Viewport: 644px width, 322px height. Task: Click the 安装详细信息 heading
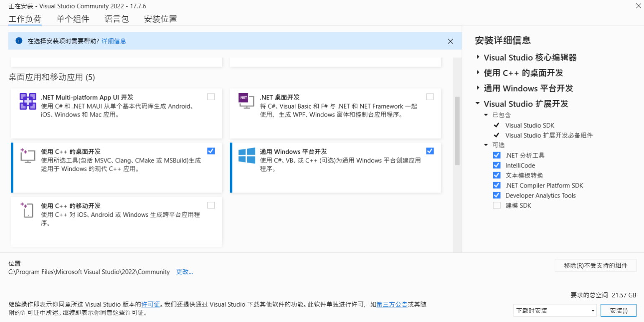[503, 41]
